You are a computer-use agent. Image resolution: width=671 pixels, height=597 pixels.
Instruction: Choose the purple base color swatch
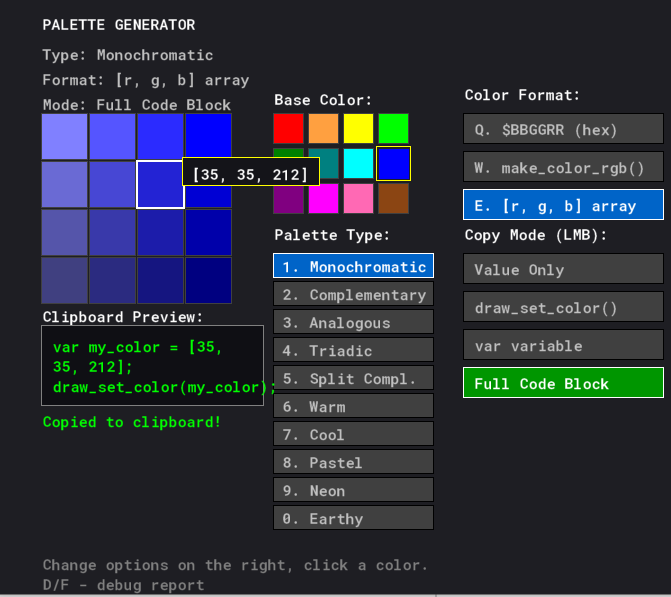pyautogui.click(x=289, y=198)
